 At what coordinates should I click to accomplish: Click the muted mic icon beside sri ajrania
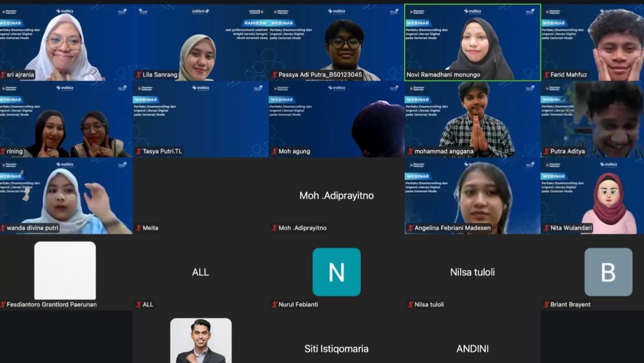(3, 75)
